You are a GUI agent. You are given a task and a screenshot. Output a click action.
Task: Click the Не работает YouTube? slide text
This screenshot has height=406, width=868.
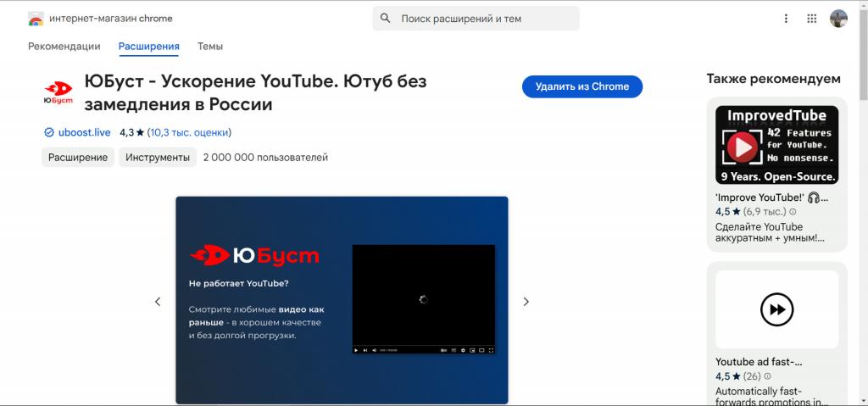pyautogui.click(x=238, y=283)
